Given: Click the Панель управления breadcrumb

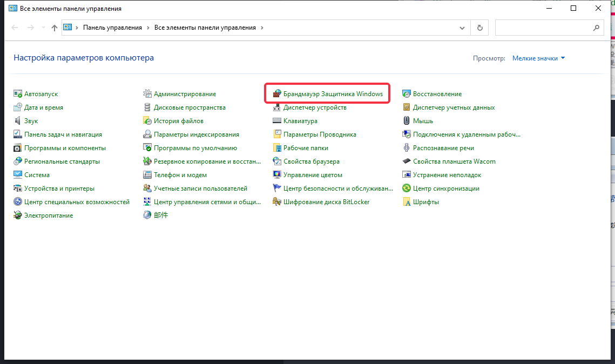Looking at the screenshot, I should 112,28.
